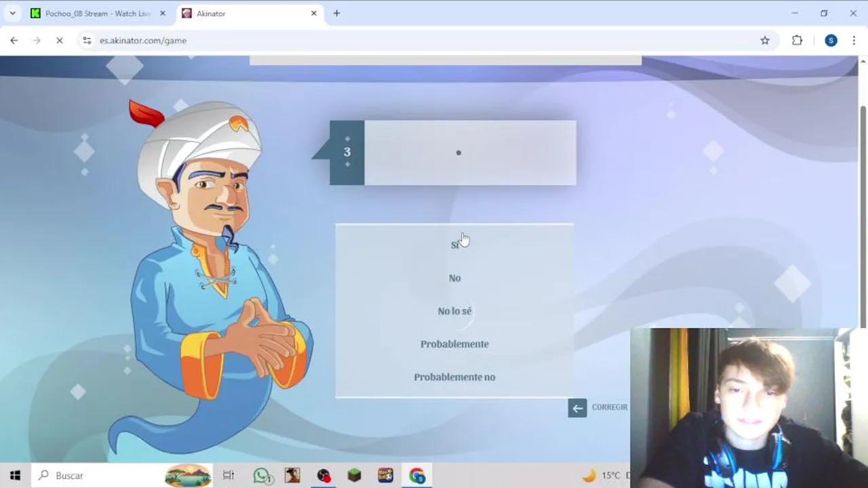868x488 pixels.
Task: Open the Extensions puzzle icon
Action: coord(797,41)
